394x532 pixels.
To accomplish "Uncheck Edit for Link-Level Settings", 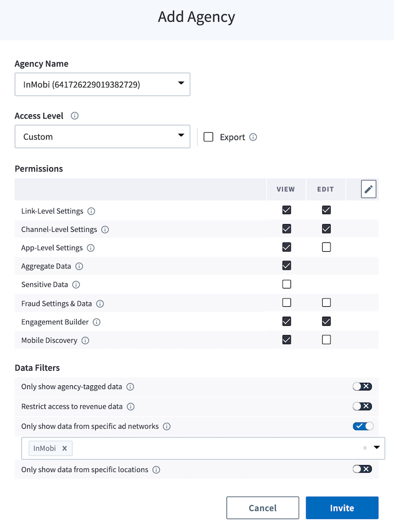I will (327, 210).
